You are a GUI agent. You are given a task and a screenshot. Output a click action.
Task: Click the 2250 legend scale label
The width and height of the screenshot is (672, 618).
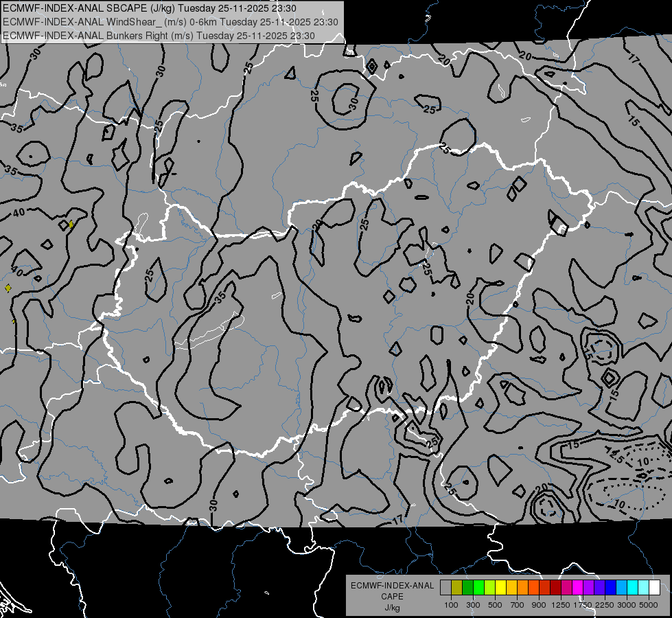point(605,605)
